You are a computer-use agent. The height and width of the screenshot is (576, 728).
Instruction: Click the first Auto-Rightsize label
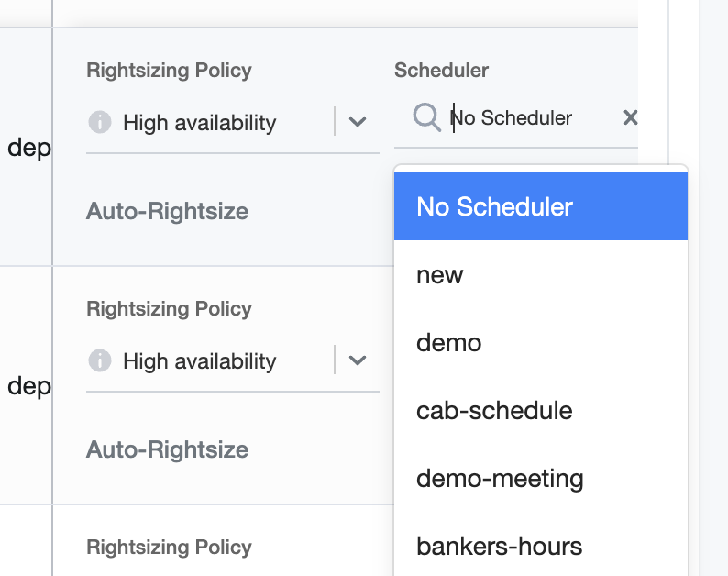[x=167, y=211]
